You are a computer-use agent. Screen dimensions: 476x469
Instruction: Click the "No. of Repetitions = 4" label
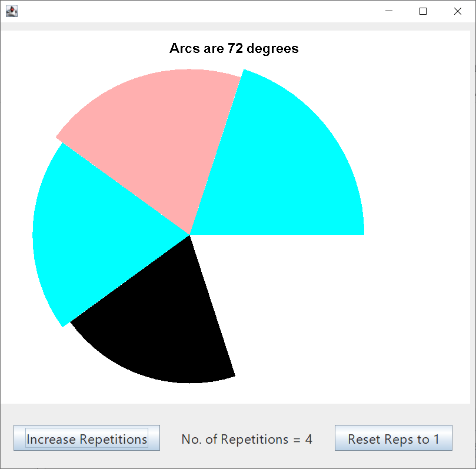pos(247,439)
